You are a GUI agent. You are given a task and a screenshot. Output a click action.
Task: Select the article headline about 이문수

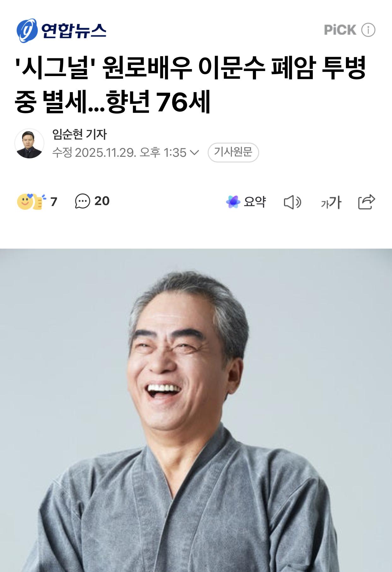pyautogui.click(x=190, y=84)
